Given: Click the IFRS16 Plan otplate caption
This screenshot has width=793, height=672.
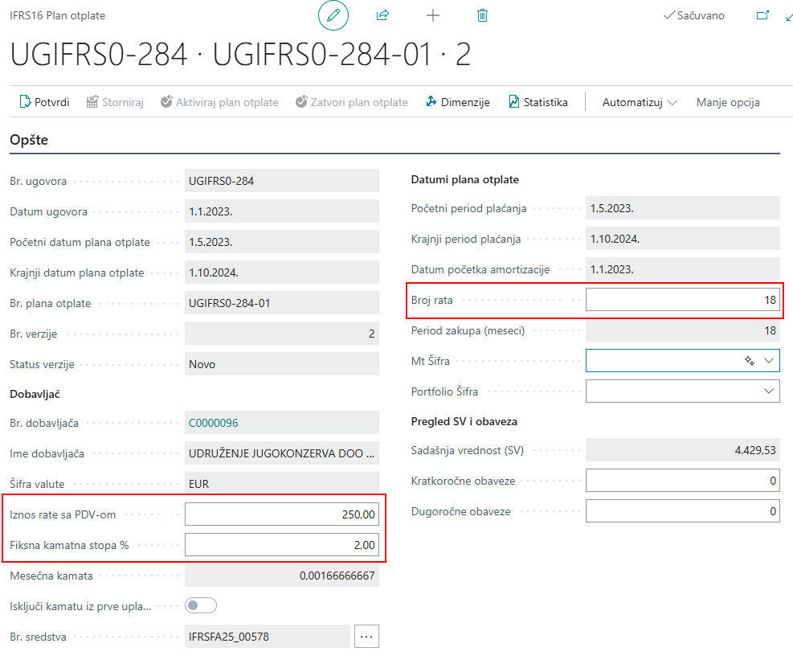Looking at the screenshot, I should 58,16.
